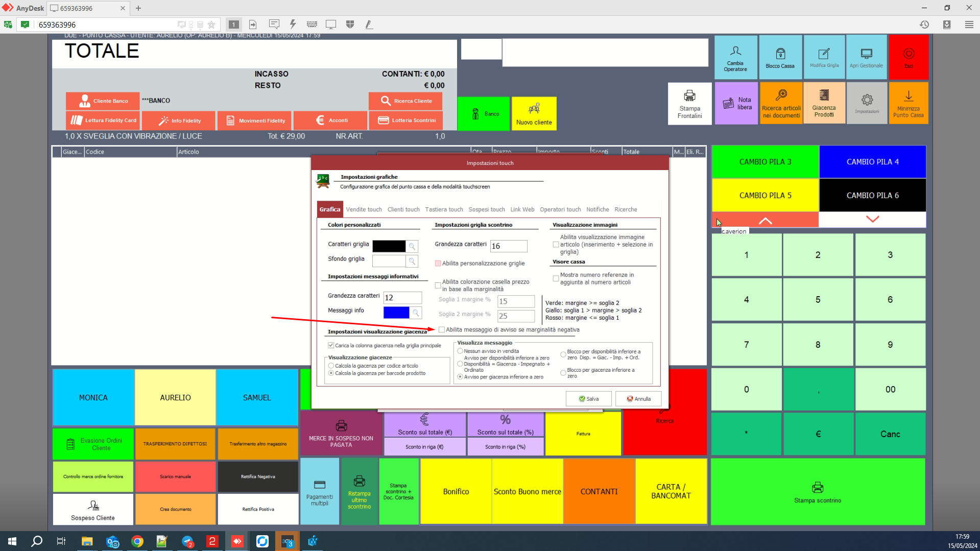The image size is (980, 551).
Task: Click the Blocco Cassa lock icon
Action: 780,57
